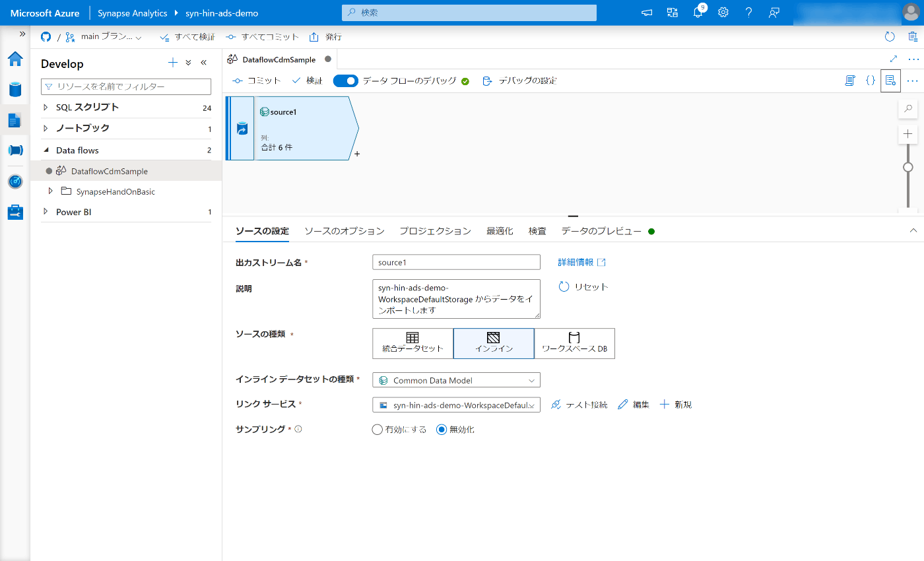Screen dimensions: 924x561
Task: Collapse the Develop panel with double chevron
Action: click(x=203, y=63)
